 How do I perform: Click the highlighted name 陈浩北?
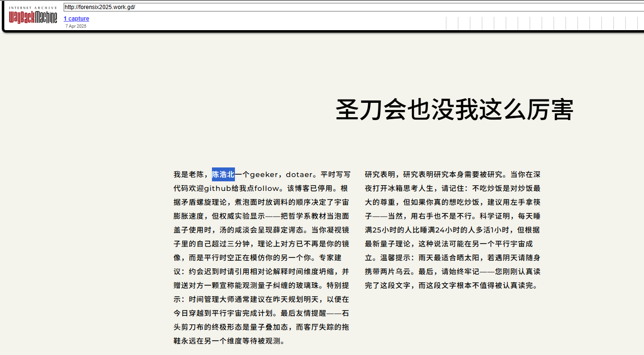pos(223,175)
